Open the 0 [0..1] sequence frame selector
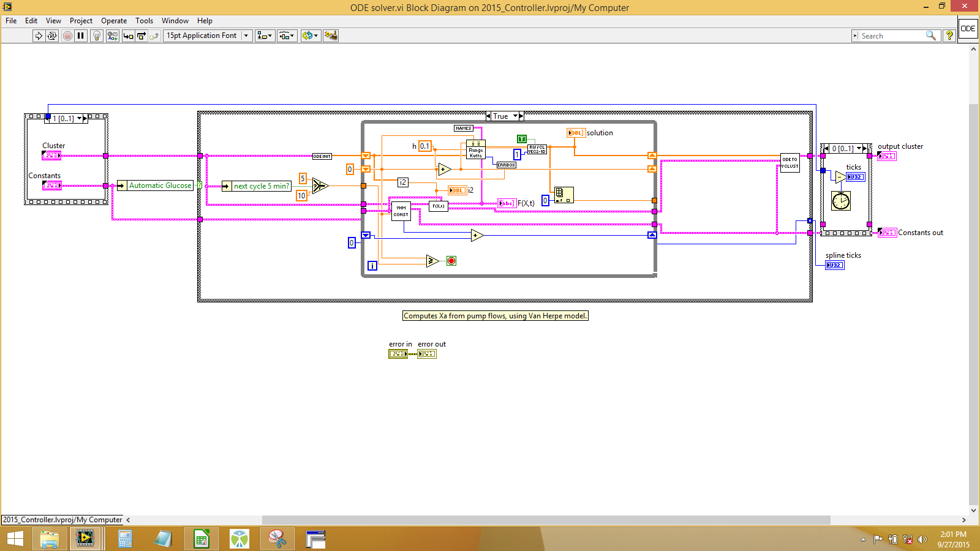The image size is (980, 551). [859, 148]
